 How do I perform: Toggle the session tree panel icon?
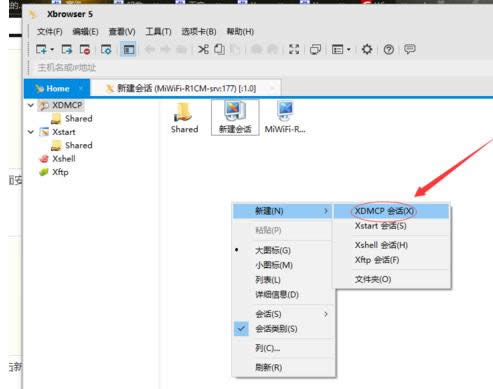coord(128,50)
